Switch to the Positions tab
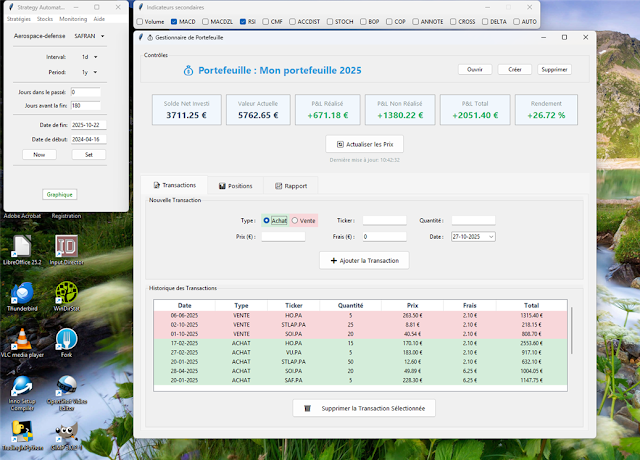Viewport: 640px width, 460px height. click(234, 185)
